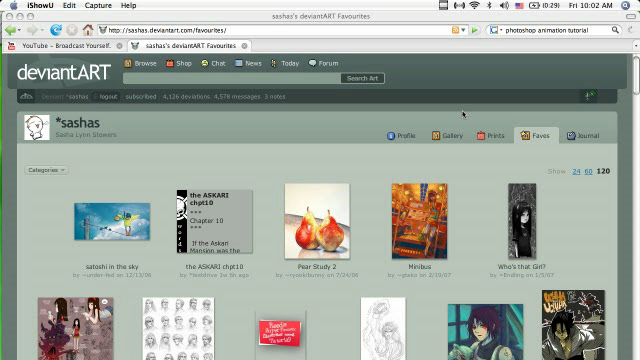
Task: Open the Minibus thumbnail
Action: 420,221
